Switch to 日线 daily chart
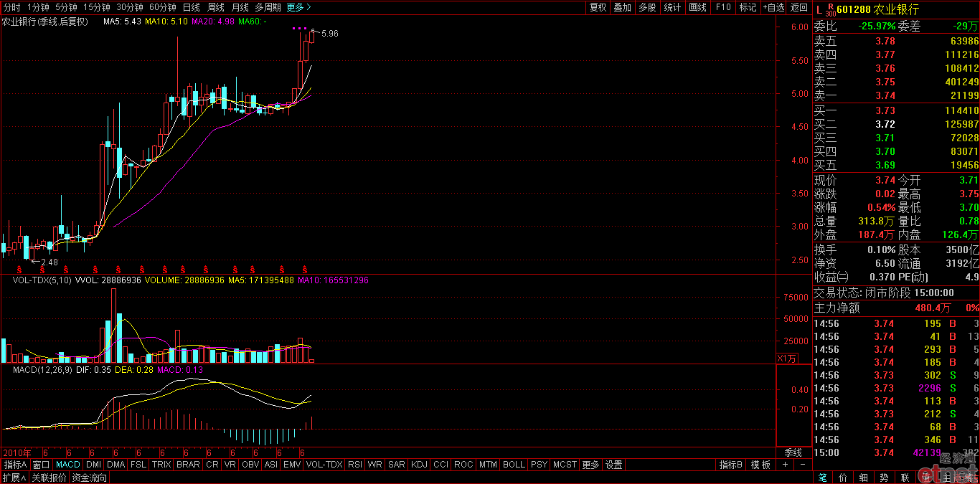Viewport: 980px width, 484px height. coord(192,7)
